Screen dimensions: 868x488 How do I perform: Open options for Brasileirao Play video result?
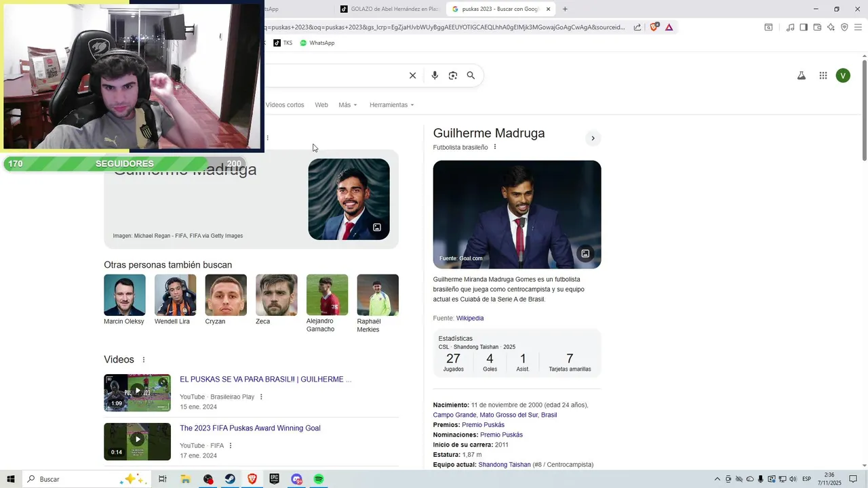261,397
